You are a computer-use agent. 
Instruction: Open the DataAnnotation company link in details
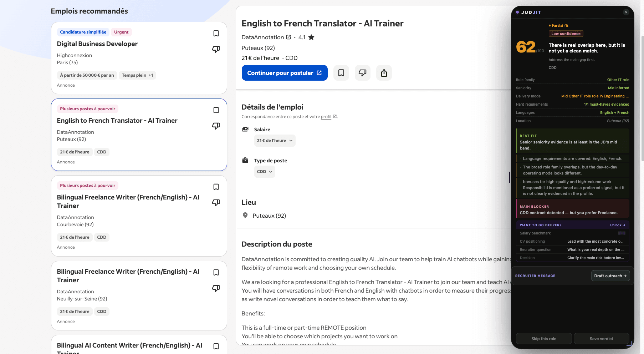click(x=263, y=37)
